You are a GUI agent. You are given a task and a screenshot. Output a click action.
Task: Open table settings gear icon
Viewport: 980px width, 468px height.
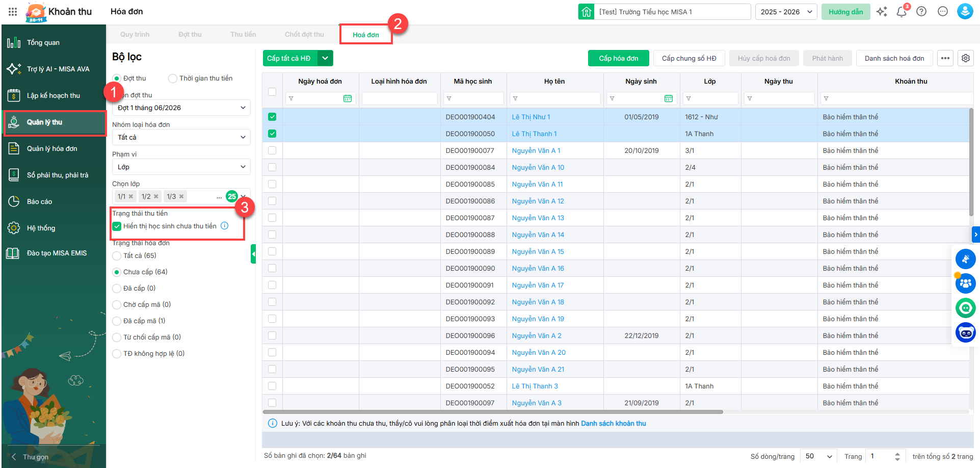966,58
